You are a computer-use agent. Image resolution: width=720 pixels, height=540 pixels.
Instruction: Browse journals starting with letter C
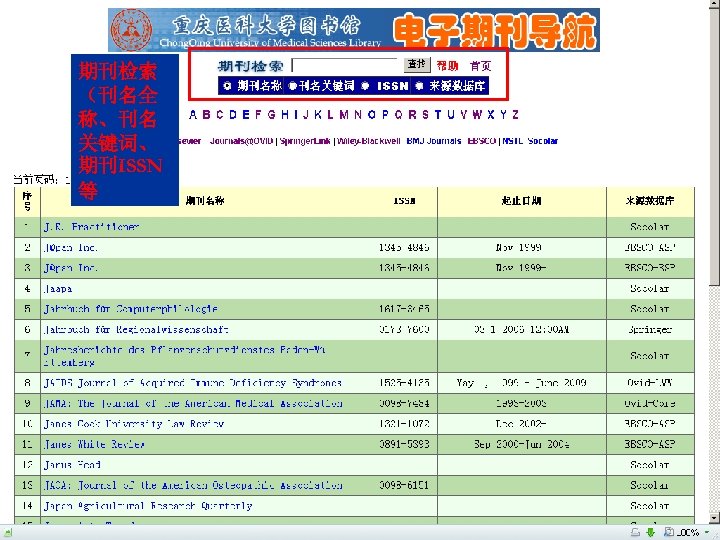[x=220, y=115]
